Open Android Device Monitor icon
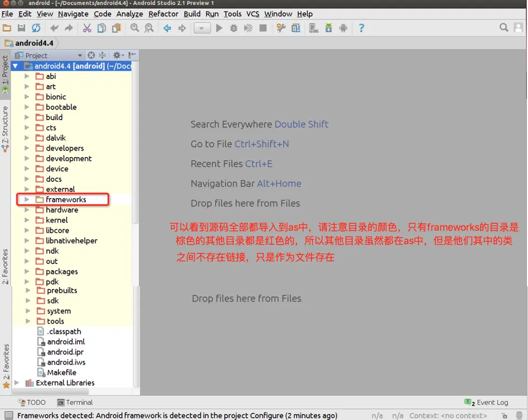 343,28
